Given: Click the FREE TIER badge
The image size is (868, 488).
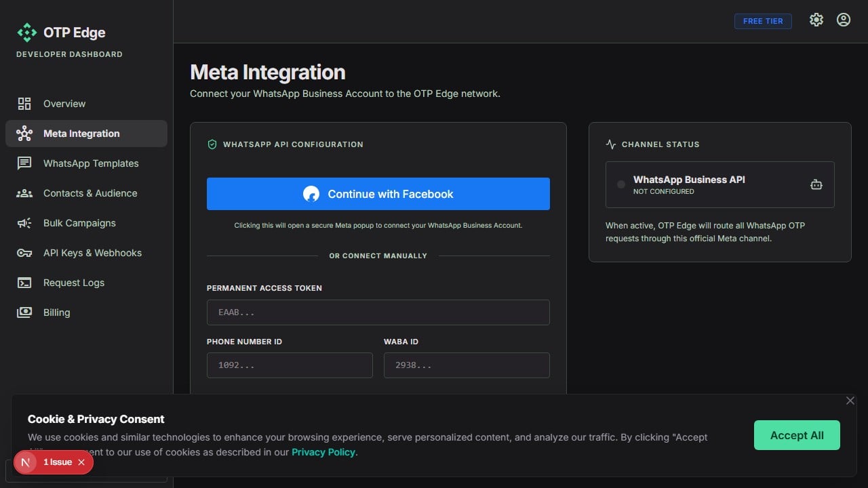Looking at the screenshot, I should [x=763, y=21].
